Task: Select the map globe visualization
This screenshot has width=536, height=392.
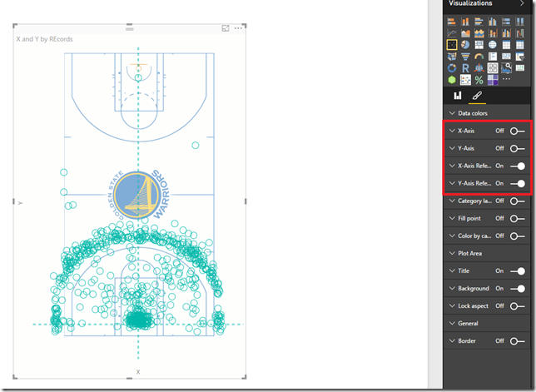Action: [493, 45]
